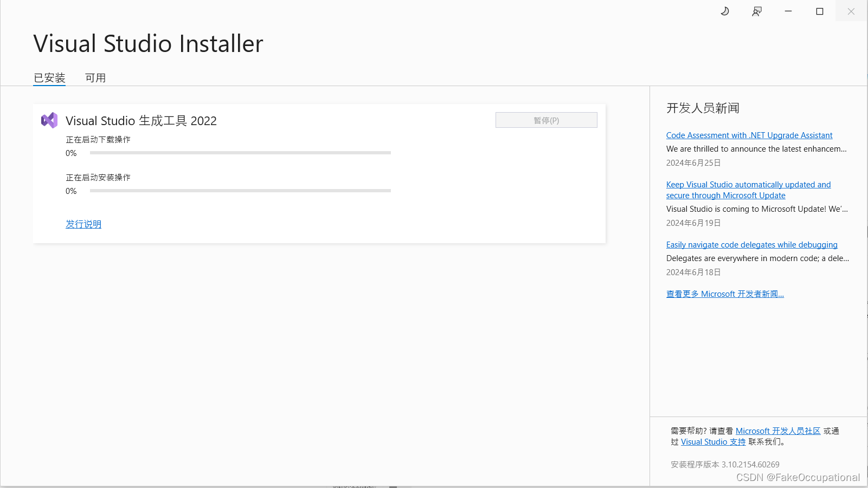Viewport: 868px width, 488px height.
Task: Click the date 2024年6月25日
Action: tap(693, 163)
